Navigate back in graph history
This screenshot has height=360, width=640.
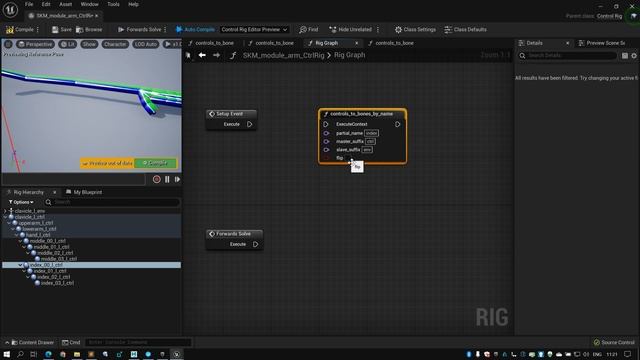coord(202,55)
